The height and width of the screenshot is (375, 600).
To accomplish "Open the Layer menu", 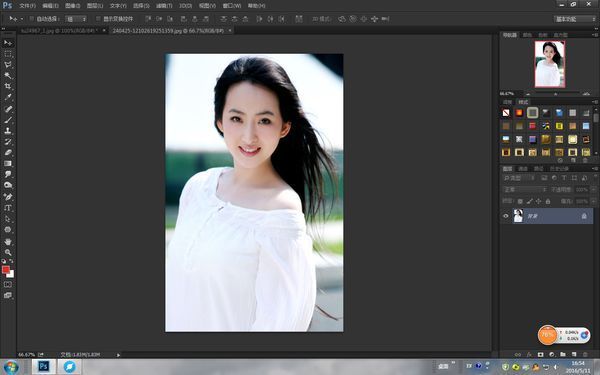I will (95, 6).
